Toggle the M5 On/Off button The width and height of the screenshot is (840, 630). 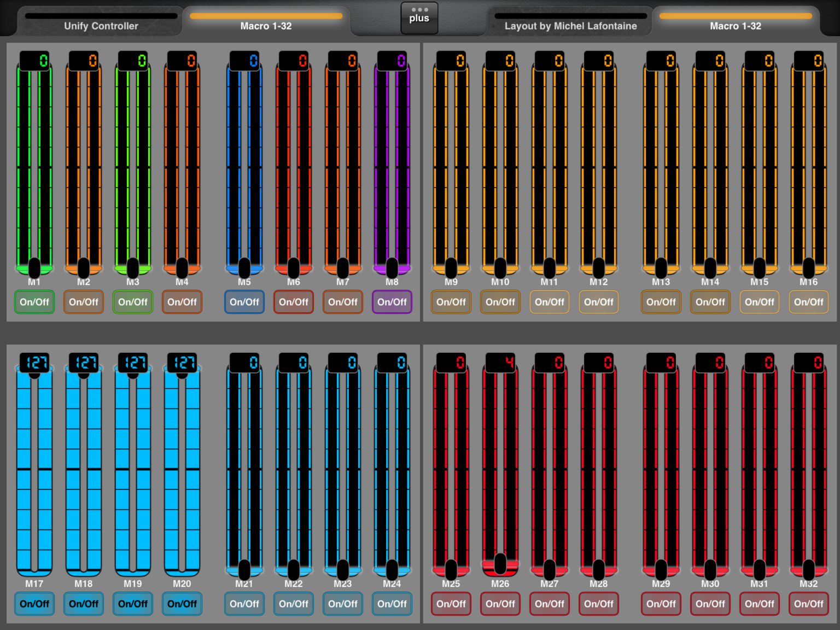pos(244,302)
